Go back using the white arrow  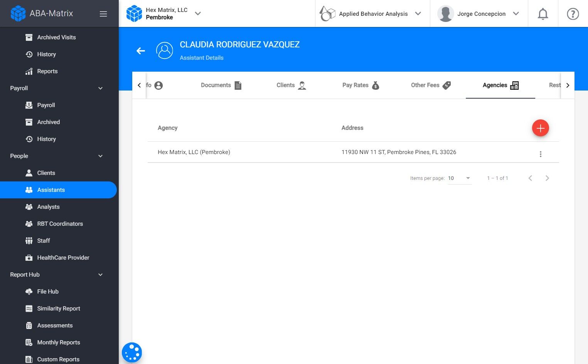[141, 50]
